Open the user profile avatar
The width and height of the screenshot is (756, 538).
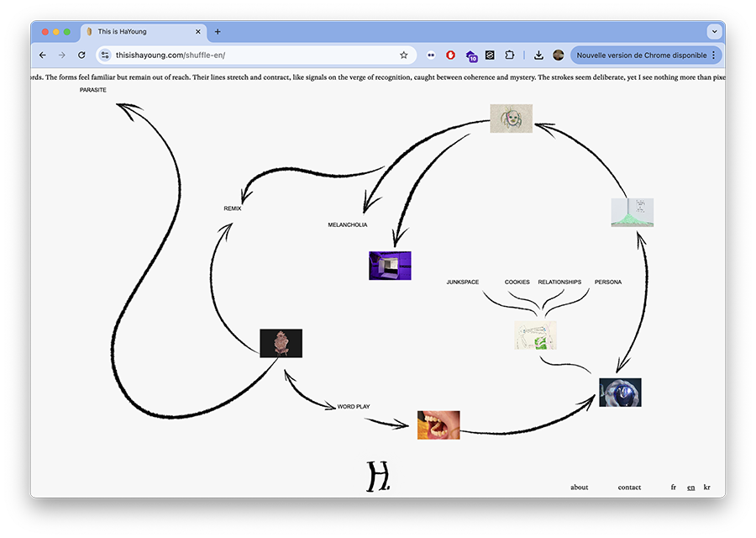[x=558, y=55]
